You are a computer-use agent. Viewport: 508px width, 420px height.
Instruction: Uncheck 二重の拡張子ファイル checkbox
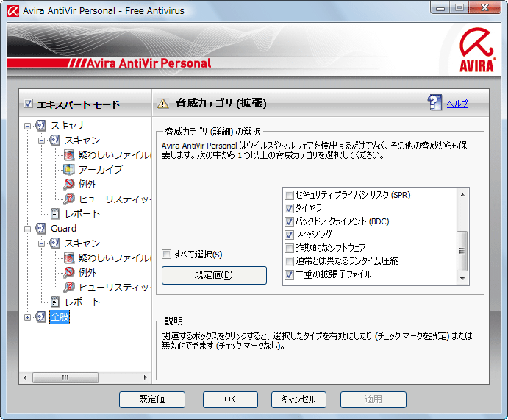(289, 274)
